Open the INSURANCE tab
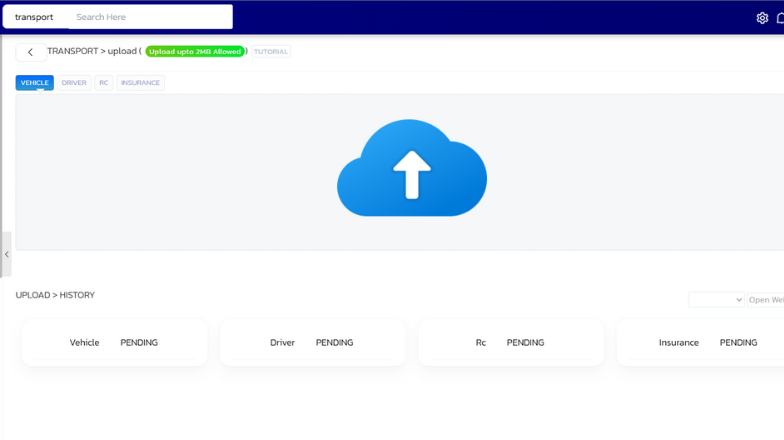This screenshot has width=784, height=440. (140, 83)
